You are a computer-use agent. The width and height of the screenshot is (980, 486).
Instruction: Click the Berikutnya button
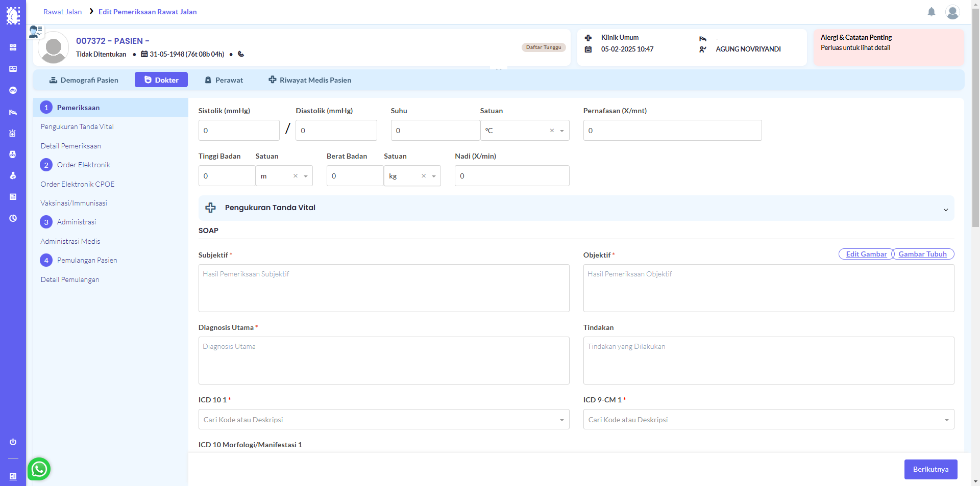tap(930, 469)
